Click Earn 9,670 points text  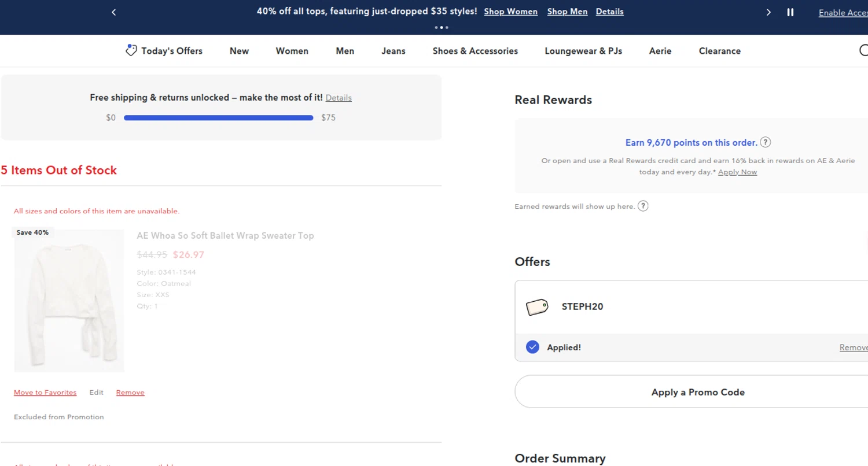[691, 142]
